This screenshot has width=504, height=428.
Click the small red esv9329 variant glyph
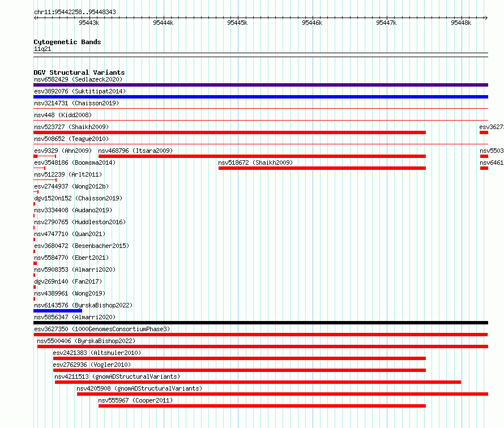tap(45, 156)
